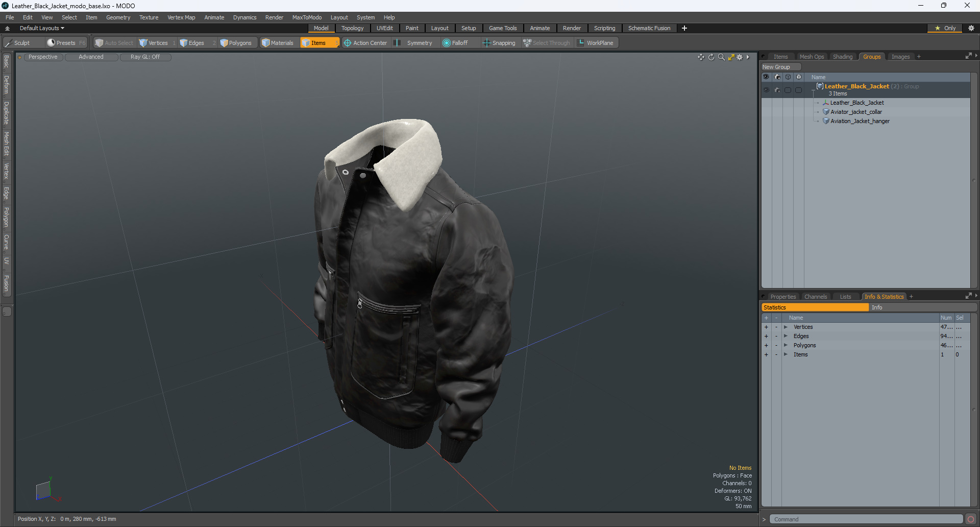Toggle first checkbox of Leather_Black_Jacket group

(788, 90)
